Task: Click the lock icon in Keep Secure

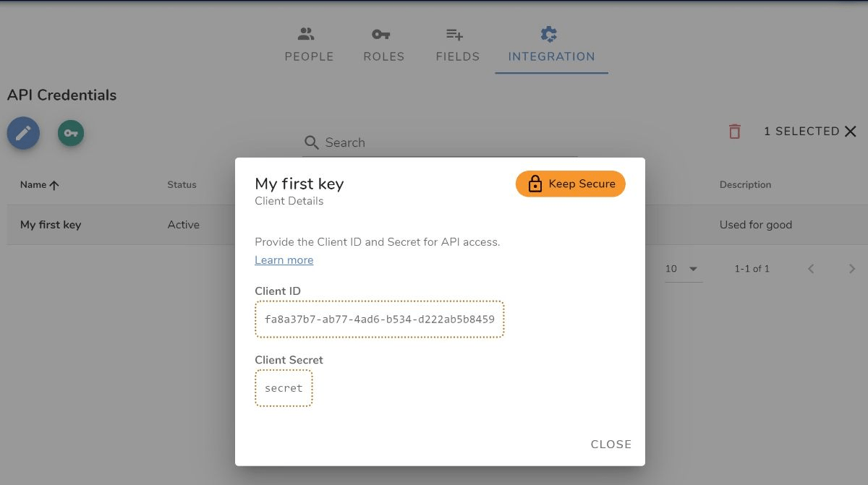Action: pyautogui.click(x=535, y=184)
